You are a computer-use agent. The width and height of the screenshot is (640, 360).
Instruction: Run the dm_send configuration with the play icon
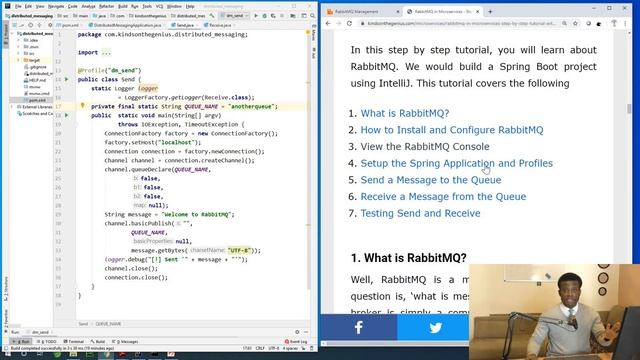[x=256, y=16]
